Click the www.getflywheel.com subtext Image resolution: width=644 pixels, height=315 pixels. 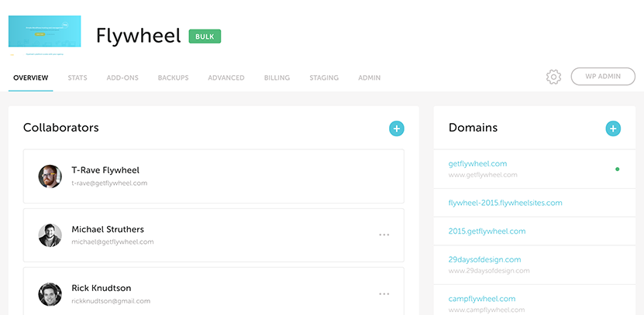click(x=483, y=175)
